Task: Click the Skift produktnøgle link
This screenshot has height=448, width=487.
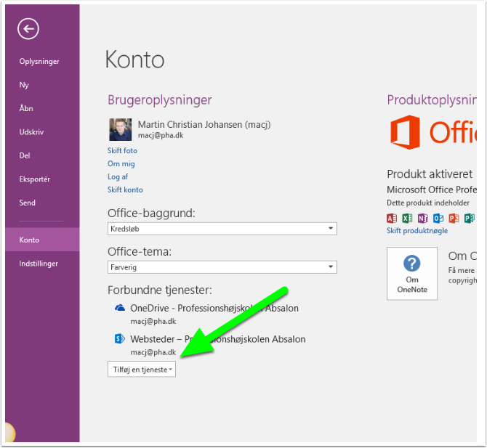Action: pyautogui.click(x=417, y=230)
